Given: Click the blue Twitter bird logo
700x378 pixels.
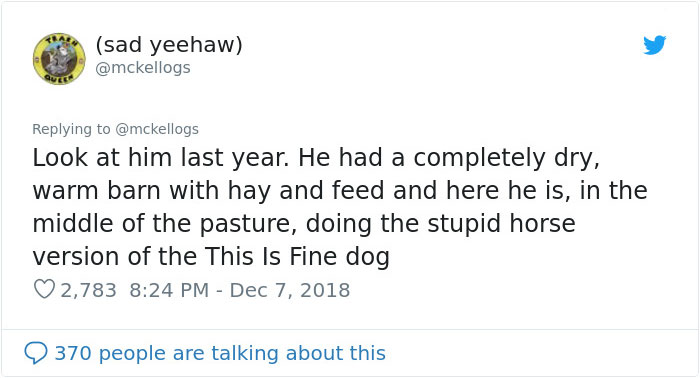Looking at the screenshot, I should (x=654, y=45).
